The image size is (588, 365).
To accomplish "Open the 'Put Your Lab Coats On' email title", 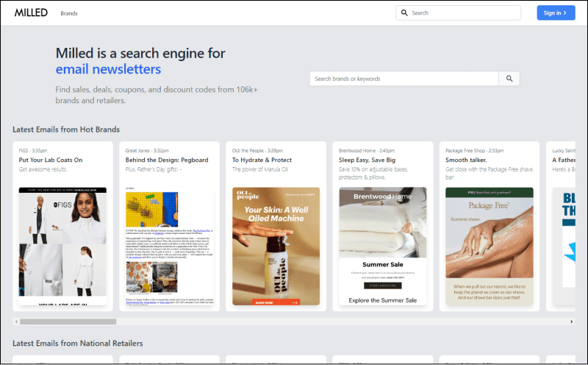I will [x=51, y=160].
